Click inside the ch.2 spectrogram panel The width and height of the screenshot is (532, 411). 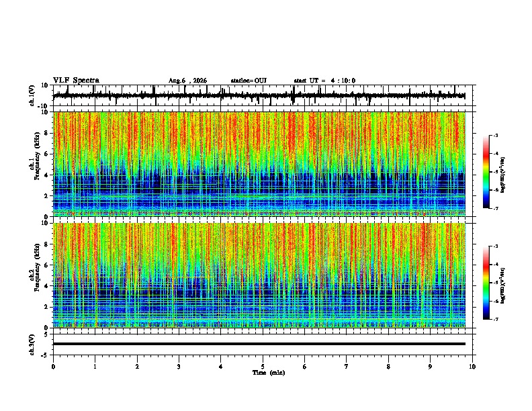[x=259, y=275]
